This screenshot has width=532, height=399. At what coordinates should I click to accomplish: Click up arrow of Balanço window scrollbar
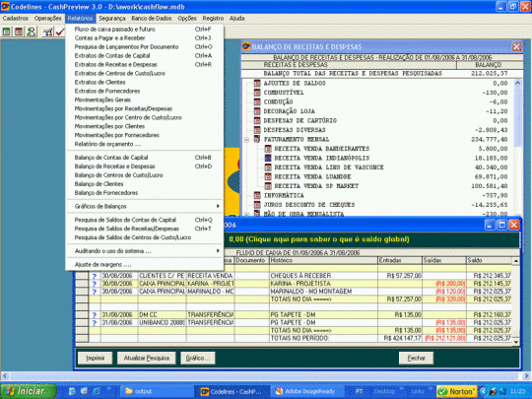point(518,83)
